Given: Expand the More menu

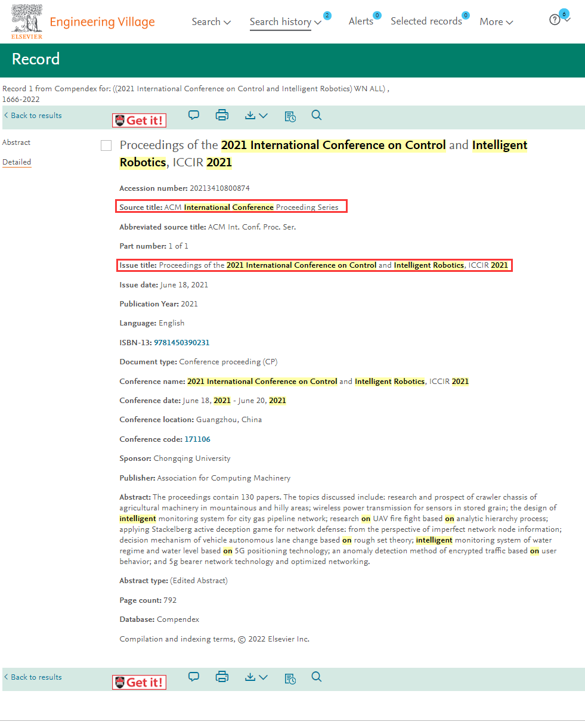Looking at the screenshot, I should [496, 21].
